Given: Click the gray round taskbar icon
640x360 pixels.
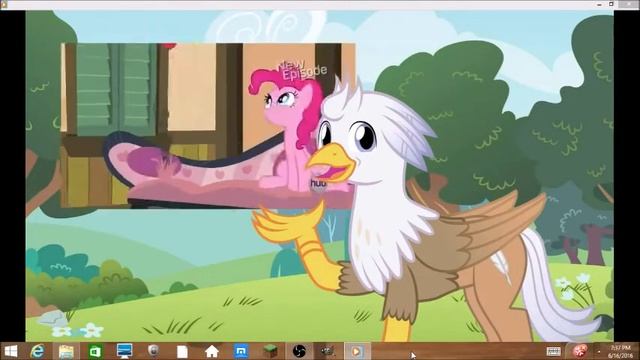Looking at the screenshot, I should click(153, 351).
